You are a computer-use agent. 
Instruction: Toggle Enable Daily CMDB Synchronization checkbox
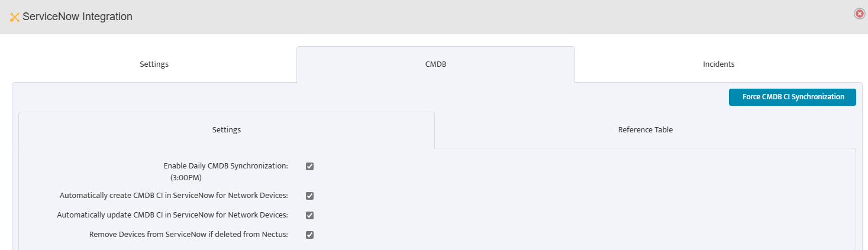[309, 166]
